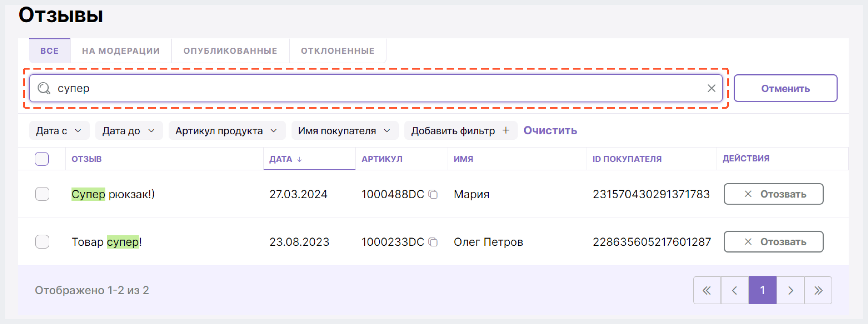Click the plus icon in Добавить фильтр
Viewport: 868px width, 324px height.
click(506, 130)
